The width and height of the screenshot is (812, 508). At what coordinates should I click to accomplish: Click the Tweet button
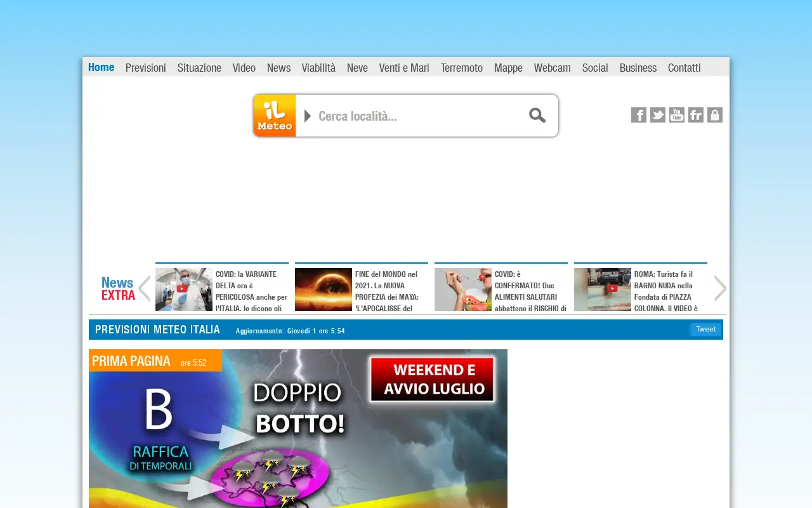705,329
